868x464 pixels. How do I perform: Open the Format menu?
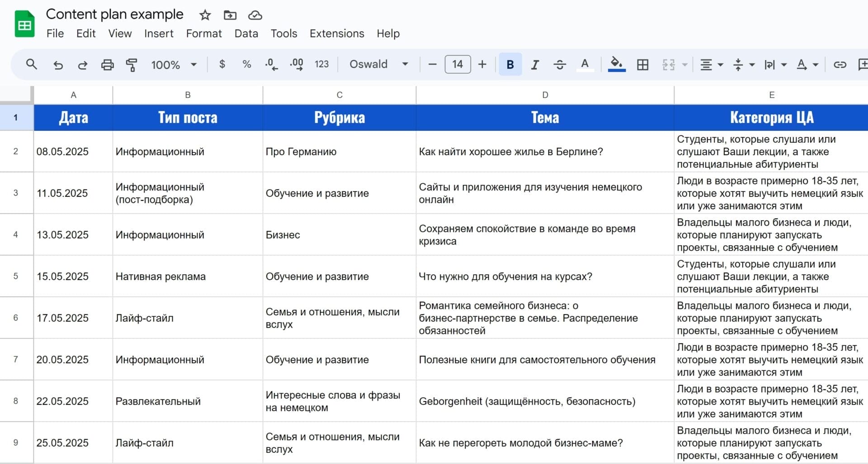click(204, 33)
